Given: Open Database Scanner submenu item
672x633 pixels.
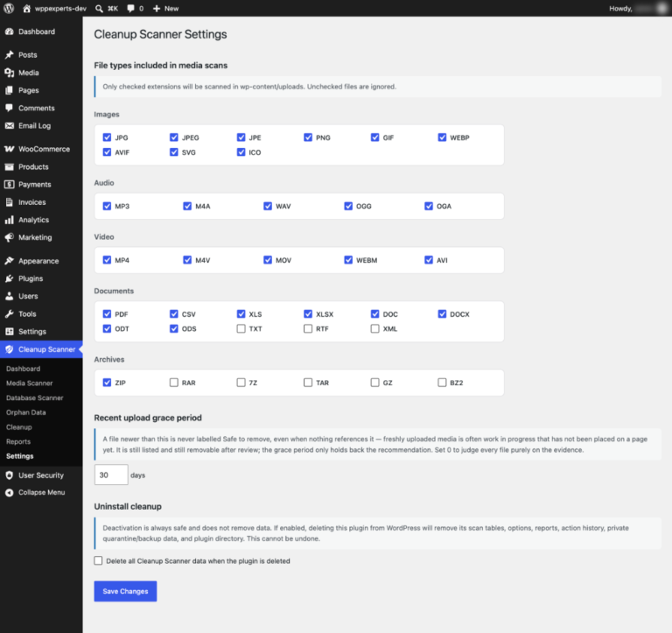Looking at the screenshot, I should point(35,397).
